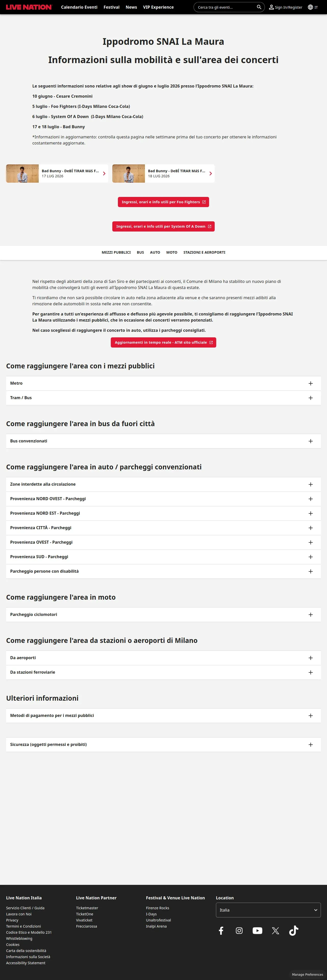Jump to STAZIONI E AEROPORTI tab
The image size is (327, 980).
pos(205,253)
